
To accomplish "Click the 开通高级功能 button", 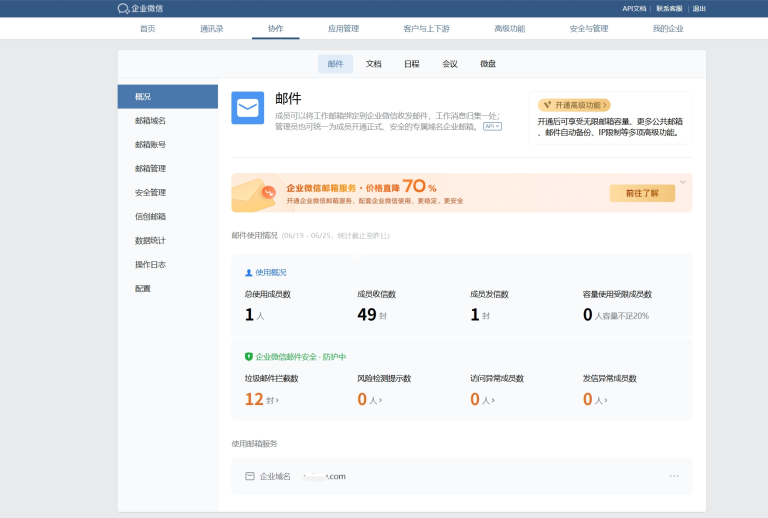I will point(574,104).
